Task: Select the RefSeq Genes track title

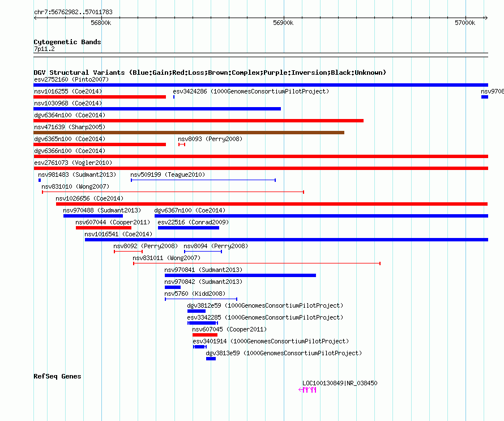Action: tap(57, 376)
